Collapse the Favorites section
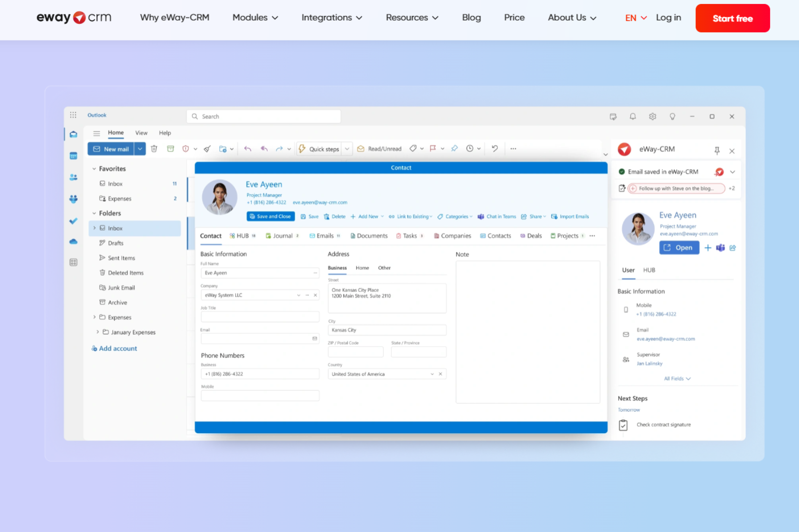Image resolution: width=799 pixels, height=532 pixels. tap(94, 169)
